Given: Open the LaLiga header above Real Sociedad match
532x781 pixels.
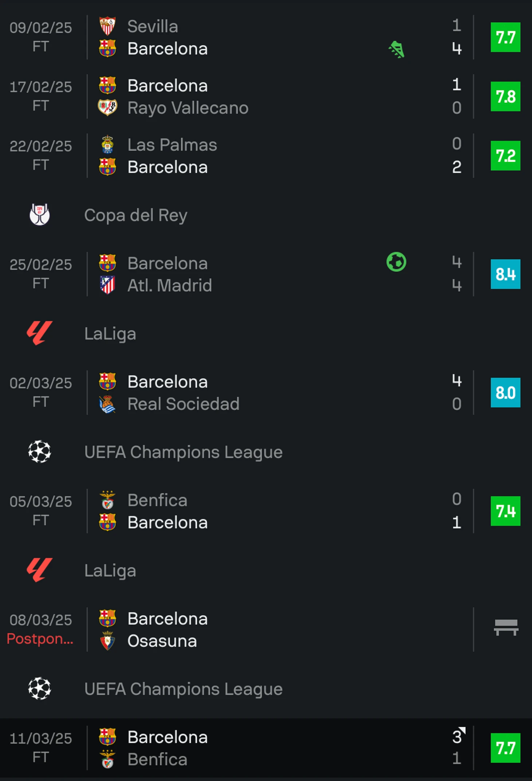Looking at the screenshot, I should [110, 334].
